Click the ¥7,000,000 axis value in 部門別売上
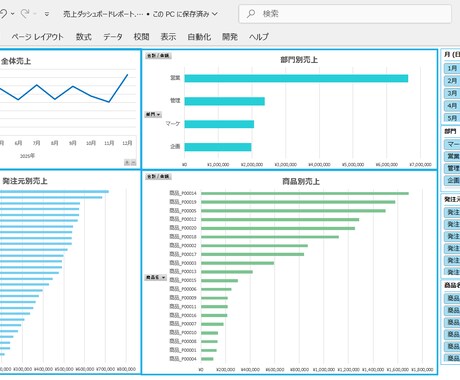Viewport: 460px width, 380px height. click(420, 164)
